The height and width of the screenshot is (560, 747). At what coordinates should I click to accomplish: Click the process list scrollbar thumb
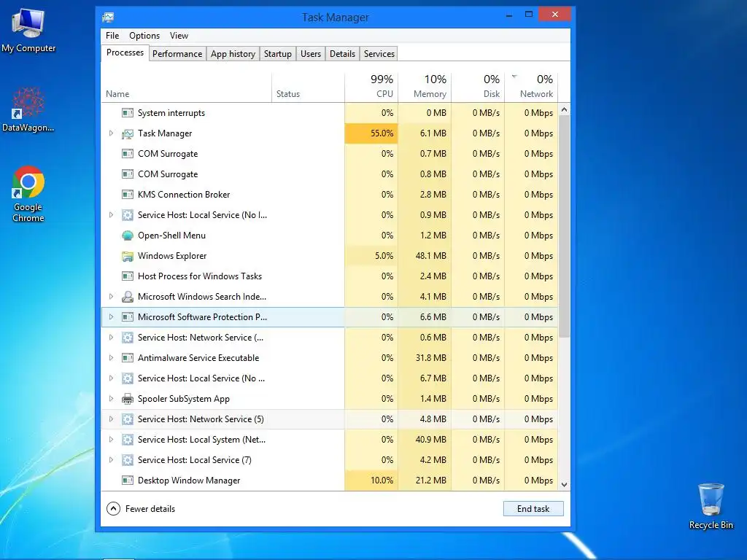pos(564,227)
